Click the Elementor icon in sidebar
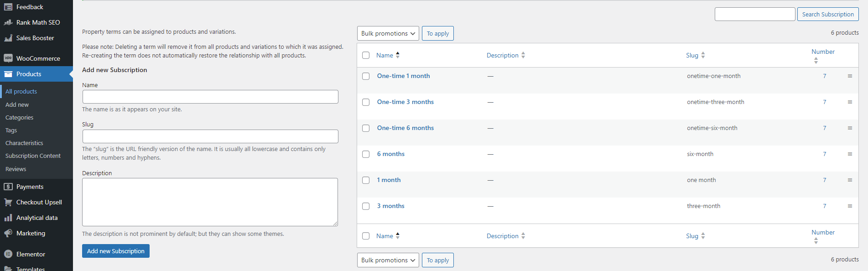The image size is (868, 271). click(x=8, y=254)
